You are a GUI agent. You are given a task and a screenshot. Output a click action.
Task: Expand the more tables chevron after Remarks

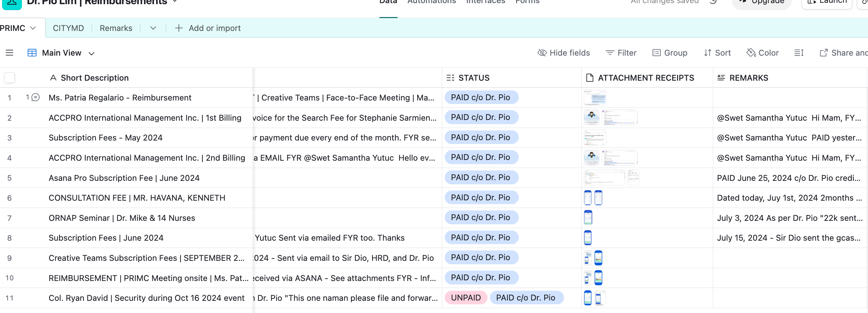[153, 28]
